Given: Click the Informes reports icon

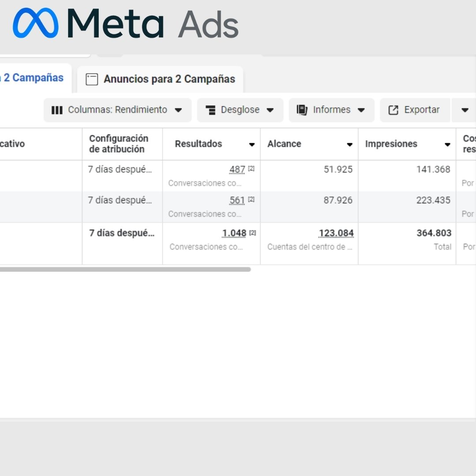Looking at the screenshot, I should pos(302,110).
